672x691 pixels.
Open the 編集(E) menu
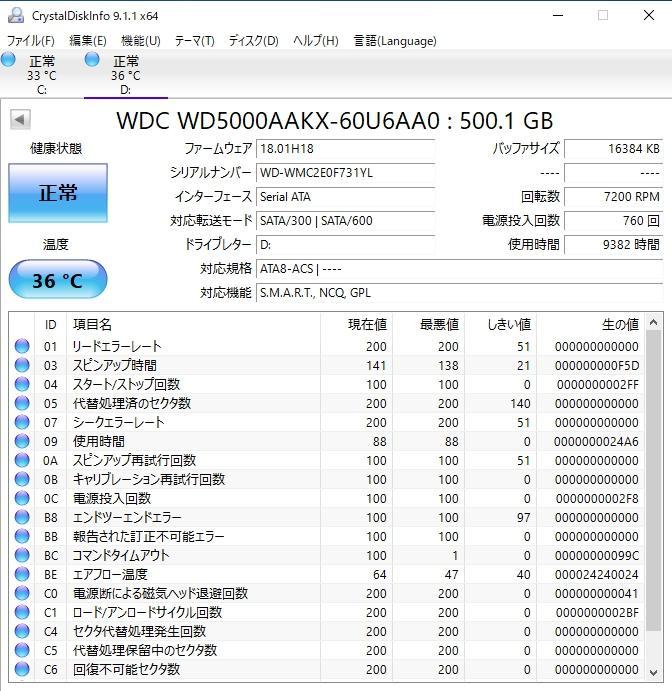88,41
